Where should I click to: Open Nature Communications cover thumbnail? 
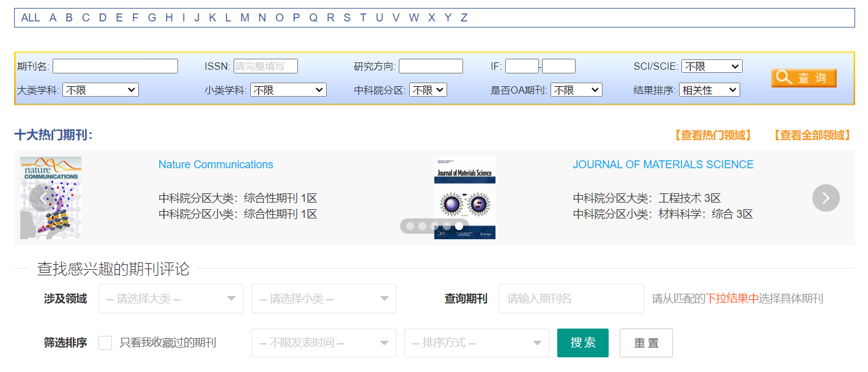51,198
